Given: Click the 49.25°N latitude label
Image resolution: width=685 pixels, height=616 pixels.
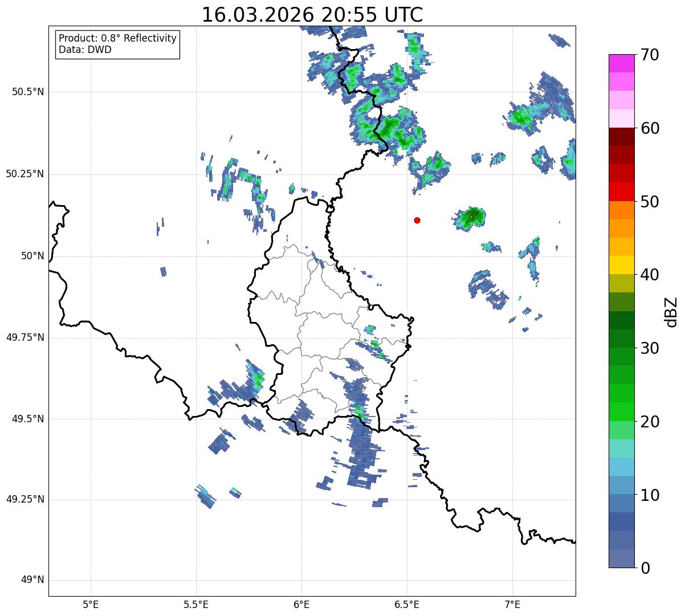Looking at the screenshot, I should pos(25,499).
